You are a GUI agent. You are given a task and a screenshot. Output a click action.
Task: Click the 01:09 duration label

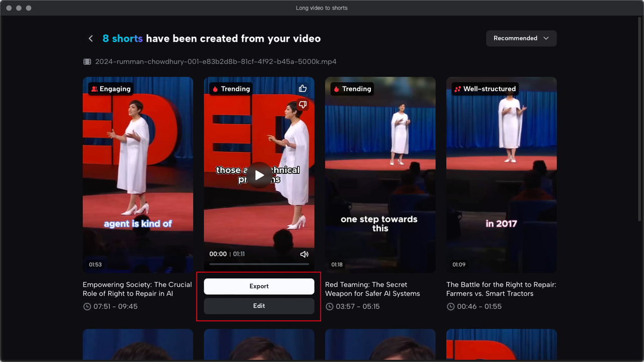pos(459,264)
